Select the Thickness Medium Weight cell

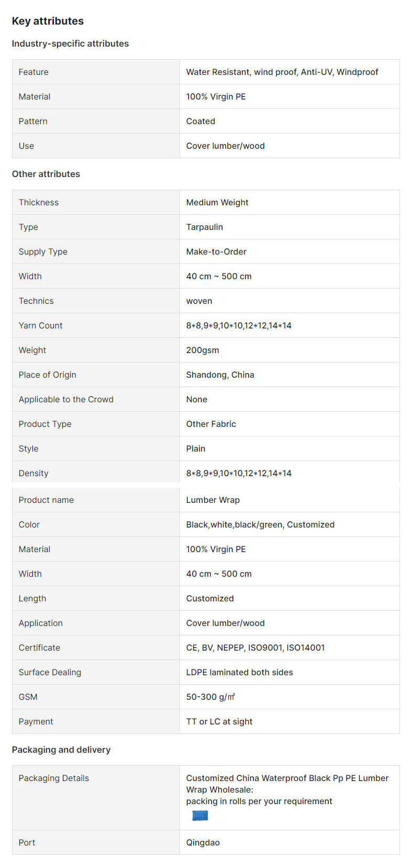[x=289, y=202]
